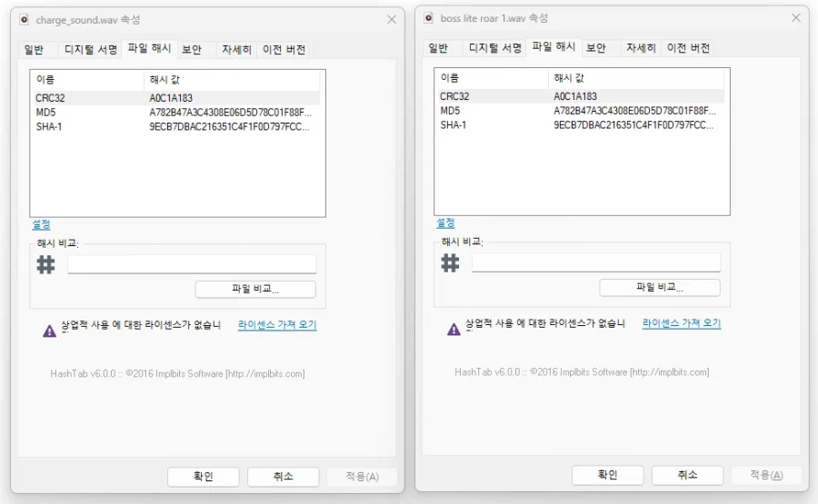Select 파일 해시 tab in boss lite roar 1.wav window
Image resolution: width=818 pixels, height=504 pixels.
pyautogui.click(x=554, y=47)
